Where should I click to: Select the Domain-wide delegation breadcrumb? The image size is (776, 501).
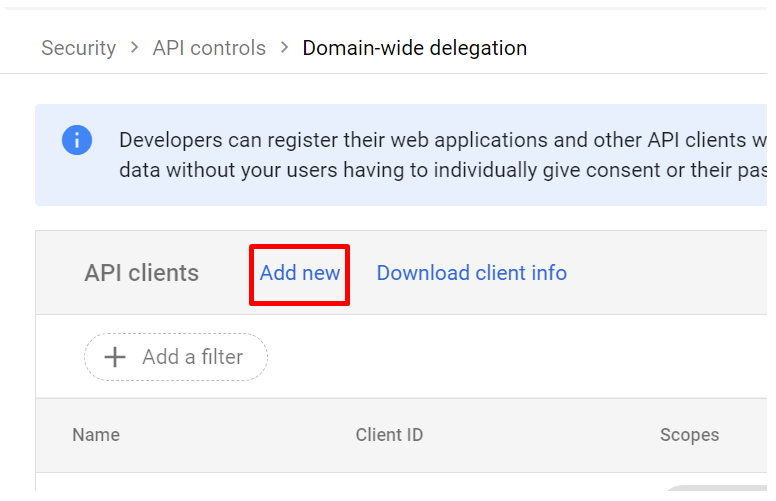coord(414,48)
